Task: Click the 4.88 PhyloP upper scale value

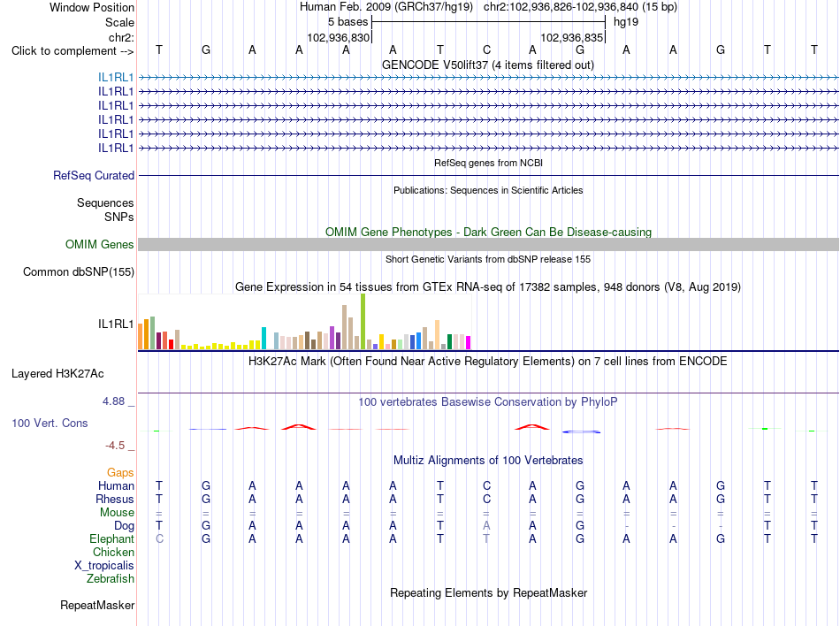Action: [113, 401]
